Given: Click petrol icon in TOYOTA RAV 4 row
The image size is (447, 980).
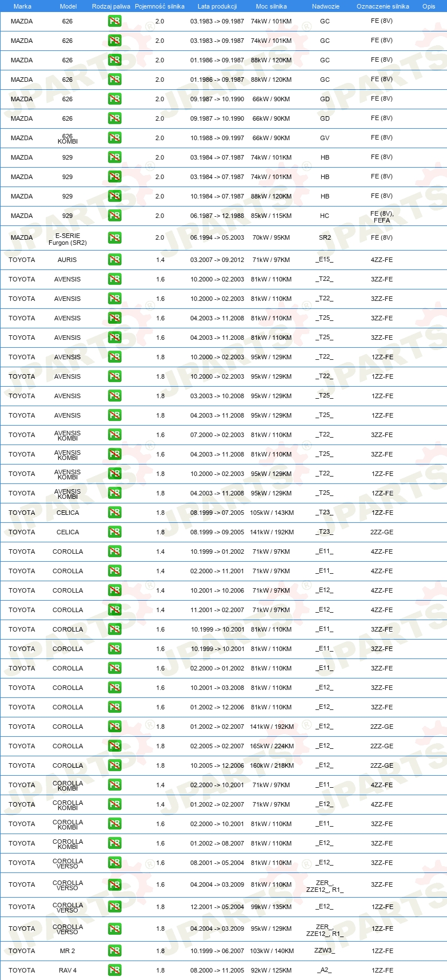Looking at the screenshot, I should pos(115,970).
